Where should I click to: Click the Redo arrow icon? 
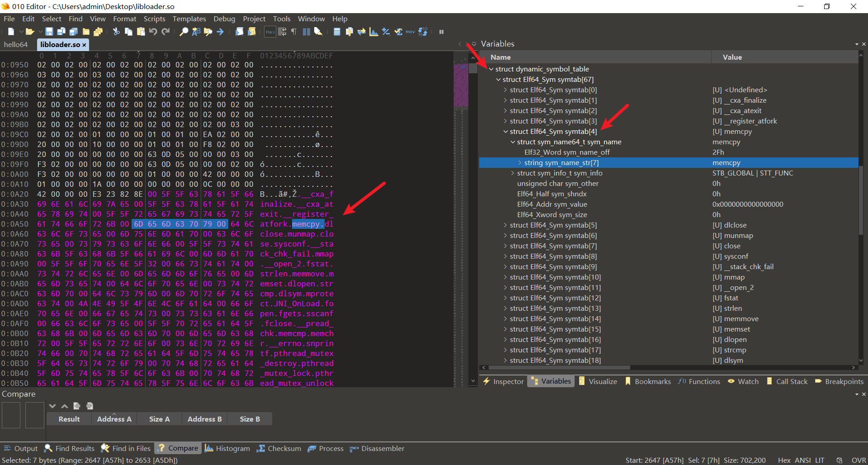[165, 32]
